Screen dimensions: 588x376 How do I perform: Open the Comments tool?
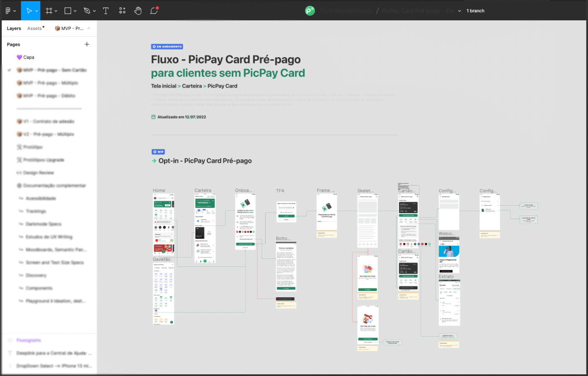click(154, 11)
